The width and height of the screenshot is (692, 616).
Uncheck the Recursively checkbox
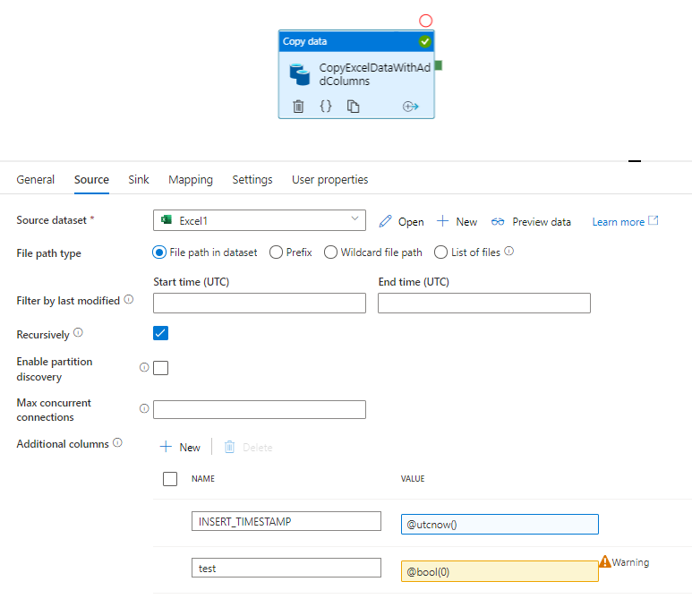(160, 333)
